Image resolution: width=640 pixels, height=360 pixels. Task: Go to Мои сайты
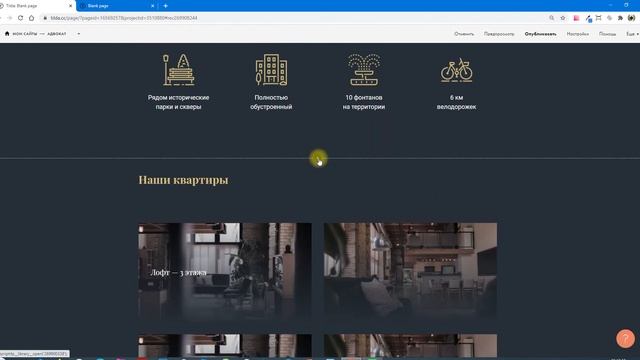pyautogui.click(x=25, y=34)
